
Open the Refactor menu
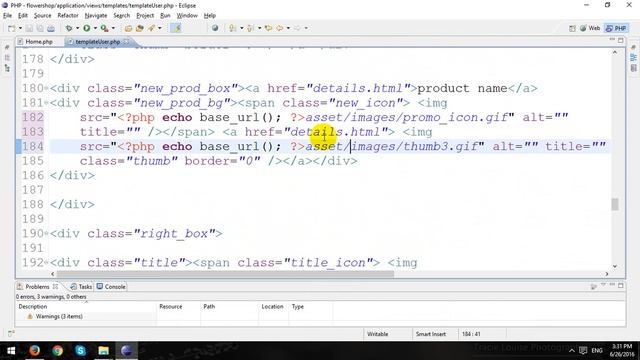[68, 16]
